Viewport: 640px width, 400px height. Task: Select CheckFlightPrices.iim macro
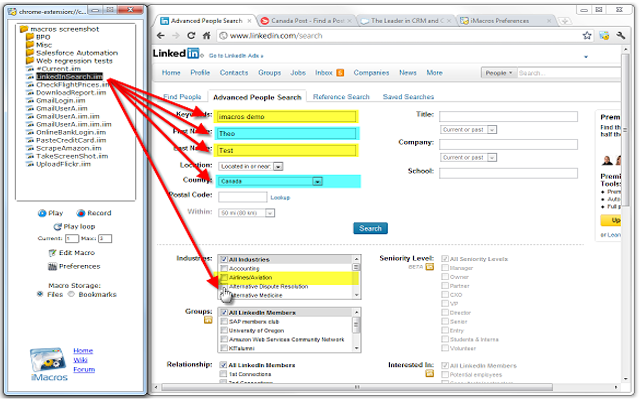(72, 84)
